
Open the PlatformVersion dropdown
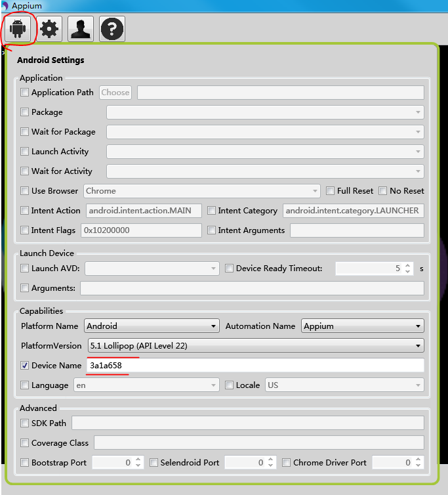(256, 346)
